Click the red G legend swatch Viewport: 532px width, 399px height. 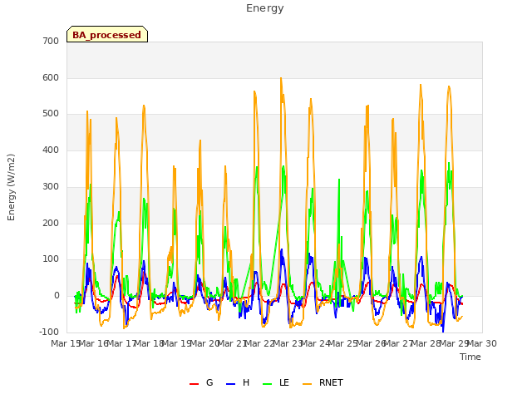194,384
